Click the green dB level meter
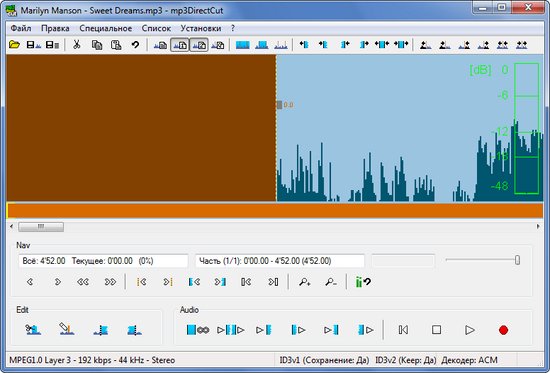Viewport: 550px width, 373px height. [x=526, y=128]
